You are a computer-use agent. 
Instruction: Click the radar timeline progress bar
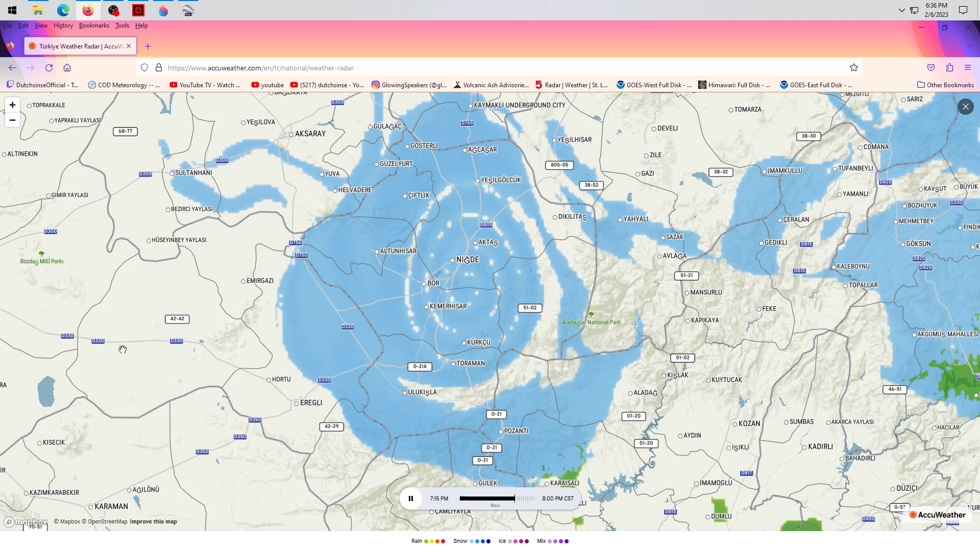coord(497,498)
